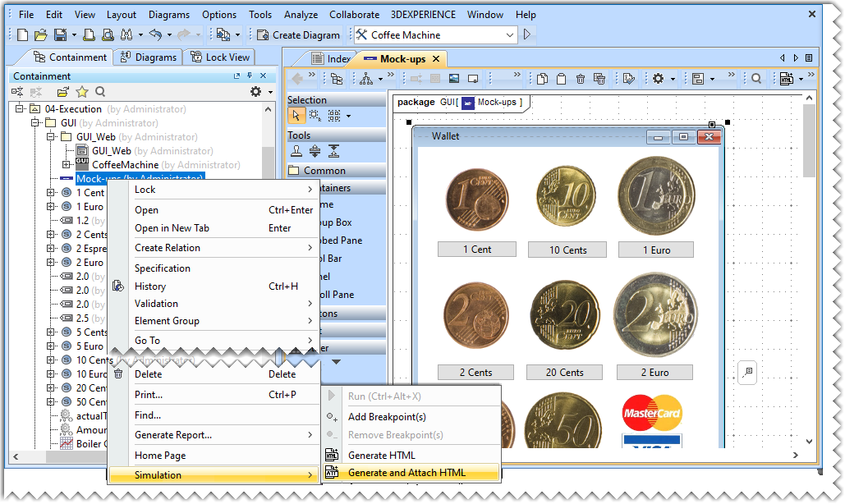Choose Generate and Attach HTML menu item

click(x=406, y=473)
